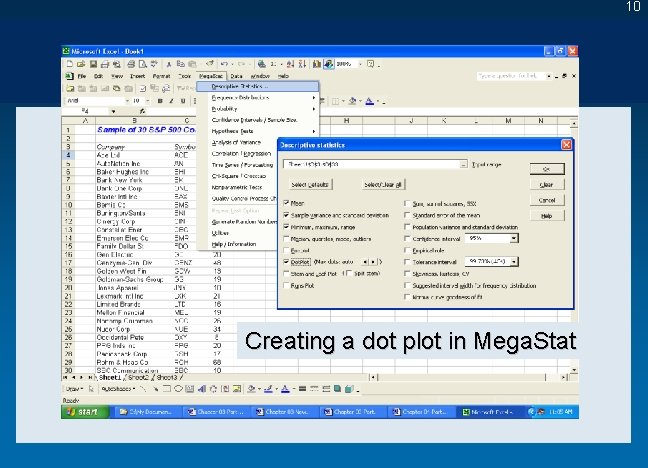Click the Insert Function fx icon
This screenshot has height=468, width=648.
(x=142, y=111)
